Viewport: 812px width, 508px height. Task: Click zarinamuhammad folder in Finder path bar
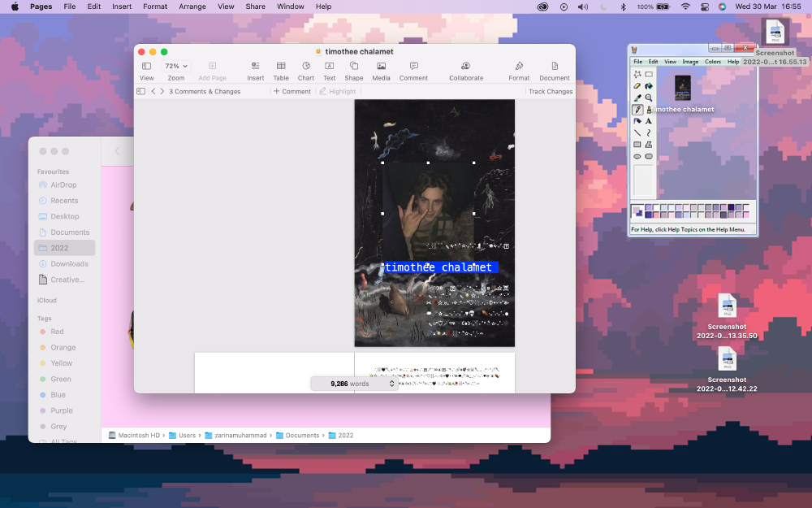(235, 436)
